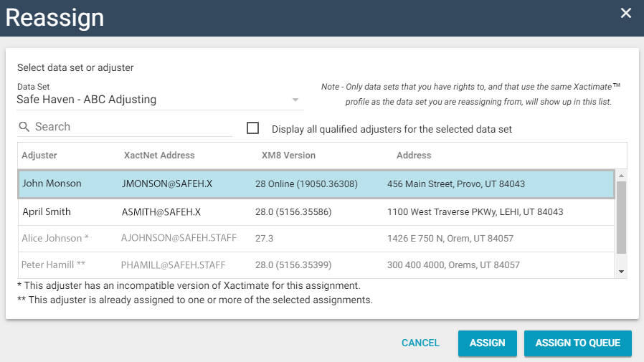The width and height of the screenshot is (644, 362).
Task: Open the Data Set dropdown arrow
Action: [x=295, y=100]
